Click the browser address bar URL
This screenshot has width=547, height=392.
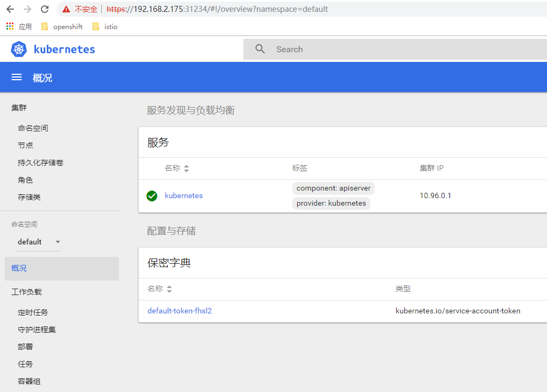pos(217,9)
